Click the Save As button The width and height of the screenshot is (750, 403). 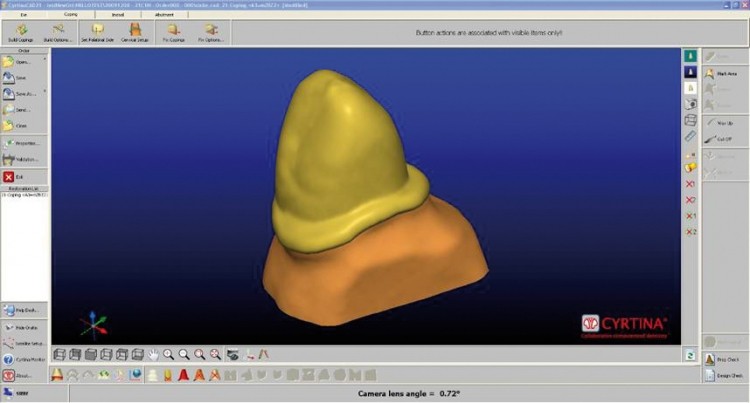[x=21, y=94]
